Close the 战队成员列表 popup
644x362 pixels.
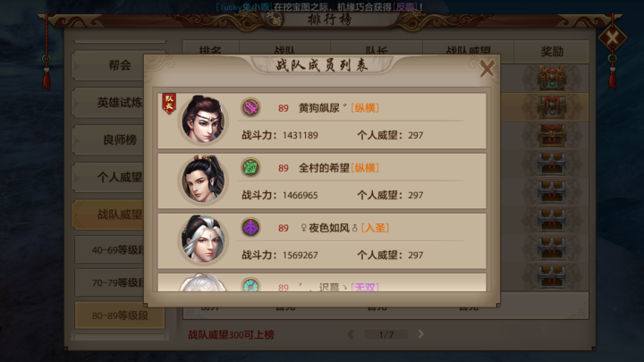tap(487, 68)
